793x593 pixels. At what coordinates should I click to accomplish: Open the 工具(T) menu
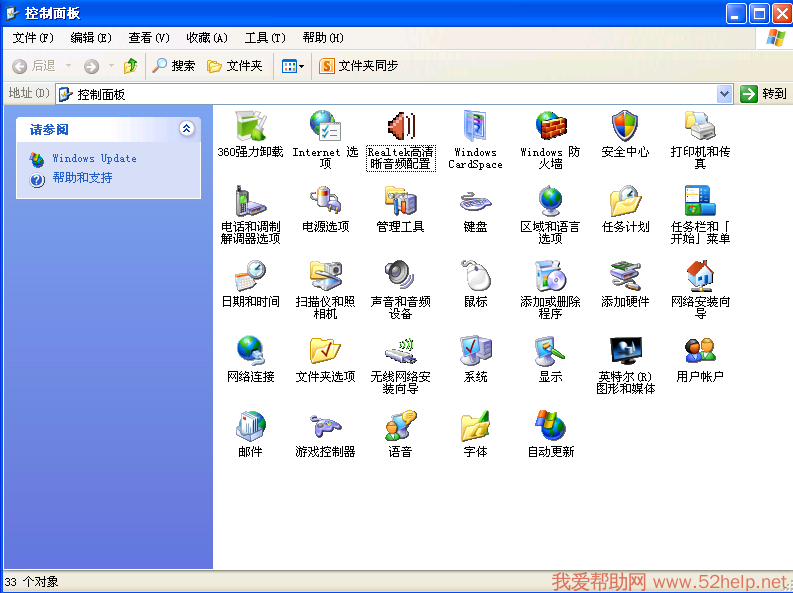(x=265, y=38)
